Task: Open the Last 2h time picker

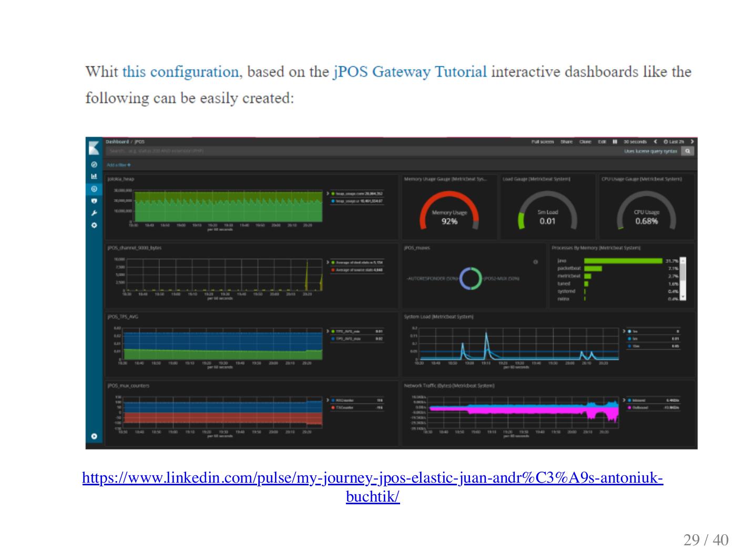Action: point(673,141)
